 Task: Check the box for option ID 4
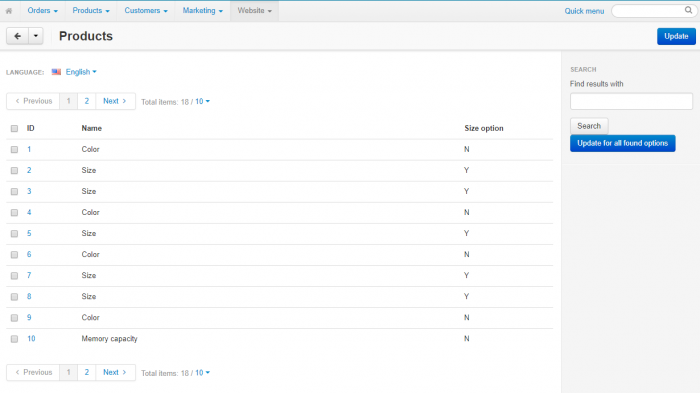click(x=14, y=213)
